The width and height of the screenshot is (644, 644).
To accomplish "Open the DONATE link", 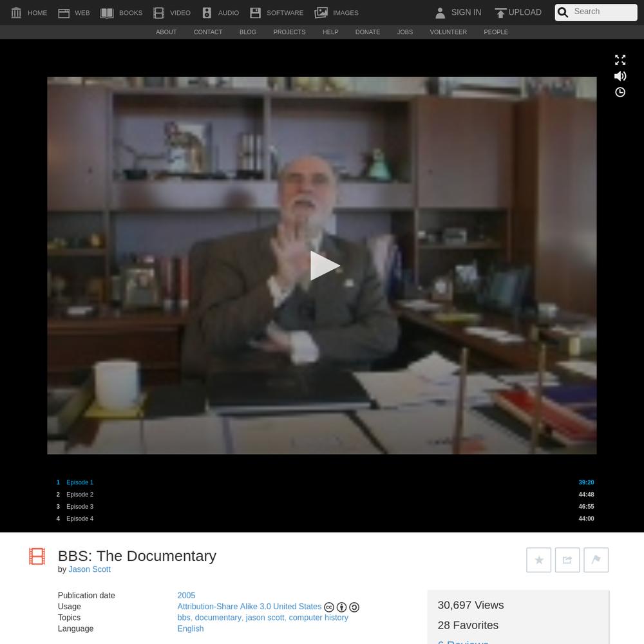I will (x=368, y=32).
